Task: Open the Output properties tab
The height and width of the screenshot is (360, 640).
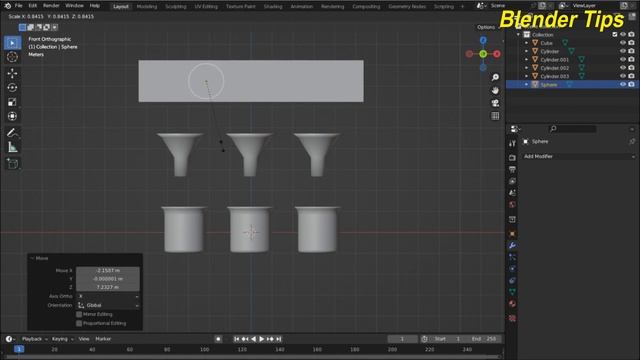Action: [x=512, y=169]
